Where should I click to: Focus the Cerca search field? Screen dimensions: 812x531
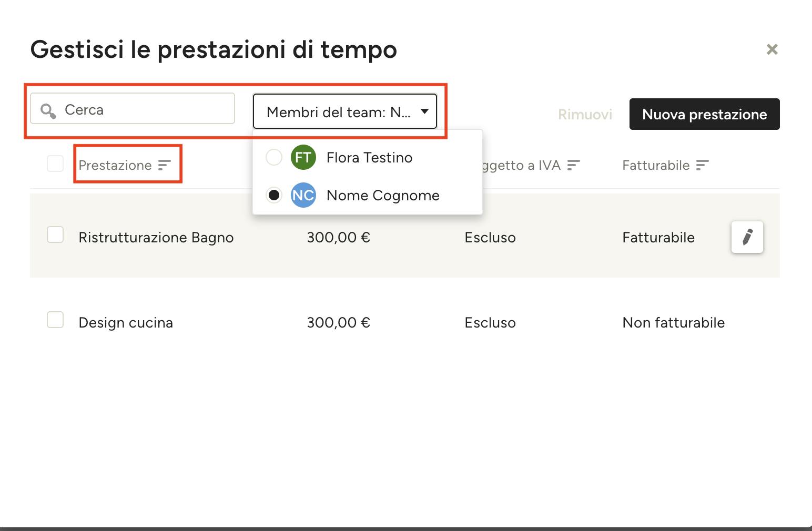133,109
